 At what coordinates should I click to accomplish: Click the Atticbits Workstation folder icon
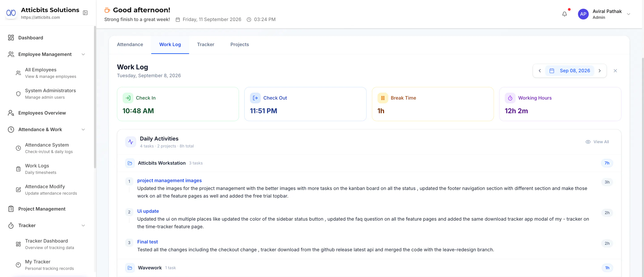click(x=130, y=163)
